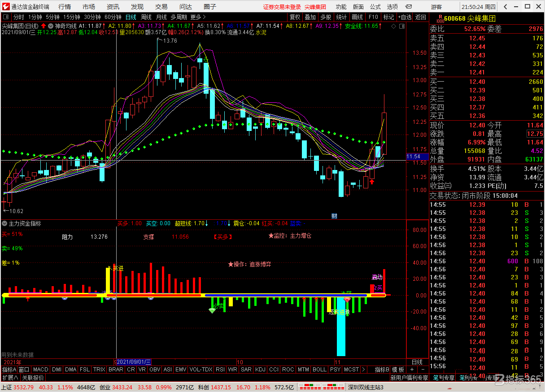The height and width of the screenshot is (392, 545).
Task: Click the 叠加 overlay button
Action: 310,17
